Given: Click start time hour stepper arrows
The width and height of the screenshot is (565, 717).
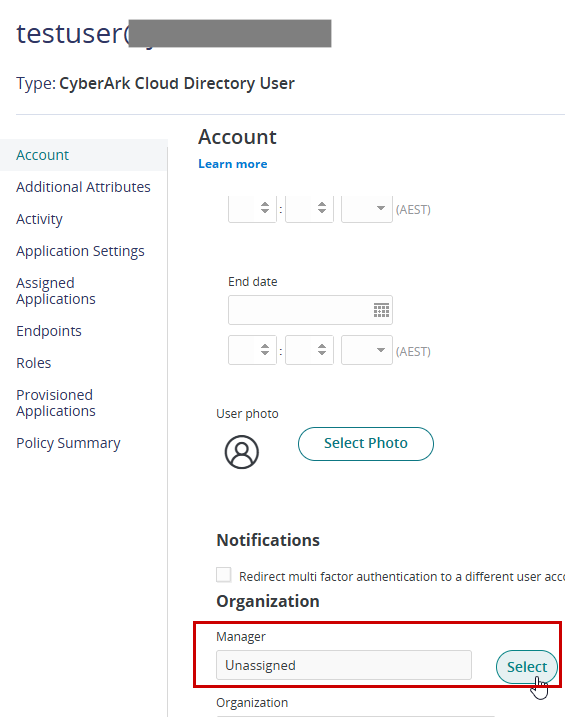Looking at the screenshot, I should [x=265, y=208].
